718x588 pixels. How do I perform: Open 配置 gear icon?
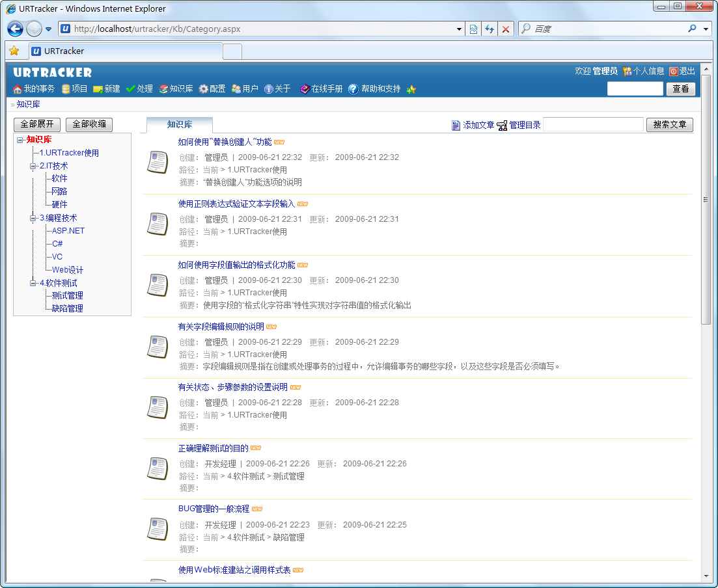[203, 88]
